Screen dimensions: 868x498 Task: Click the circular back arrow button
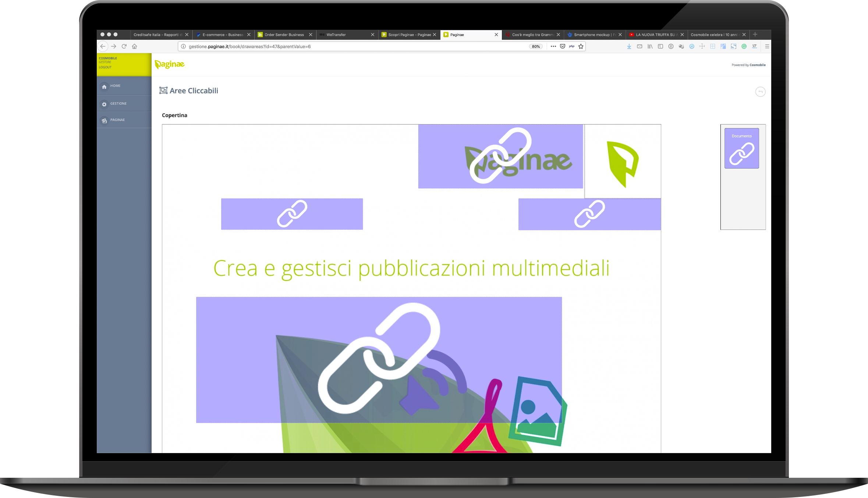760,92
